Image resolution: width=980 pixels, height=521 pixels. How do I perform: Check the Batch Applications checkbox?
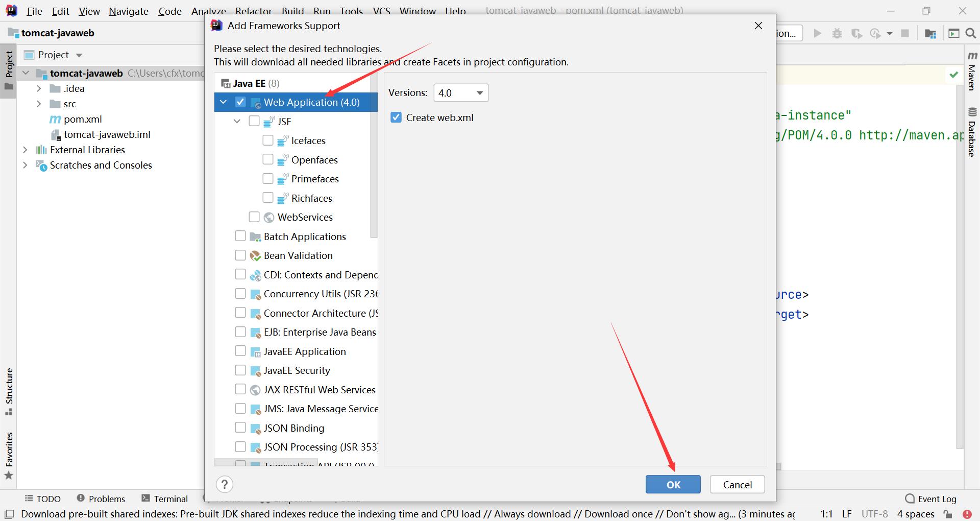coord(240,236)
